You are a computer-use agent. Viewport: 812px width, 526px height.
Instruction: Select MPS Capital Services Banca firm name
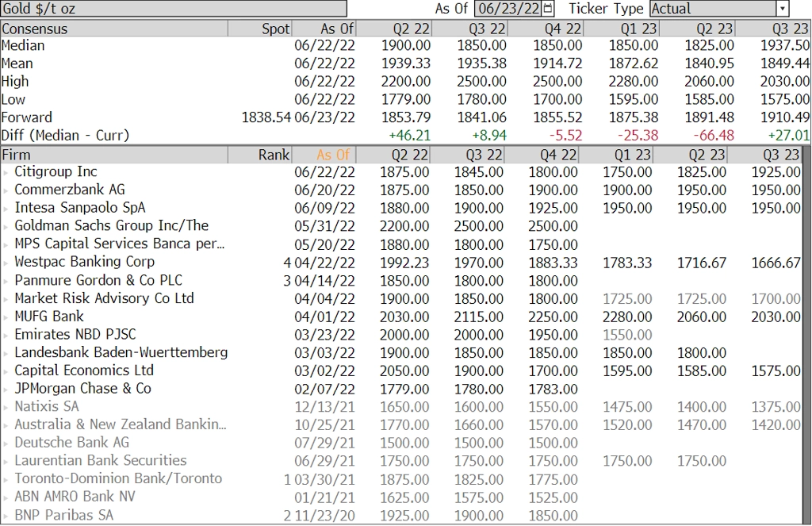coord(119,244)
